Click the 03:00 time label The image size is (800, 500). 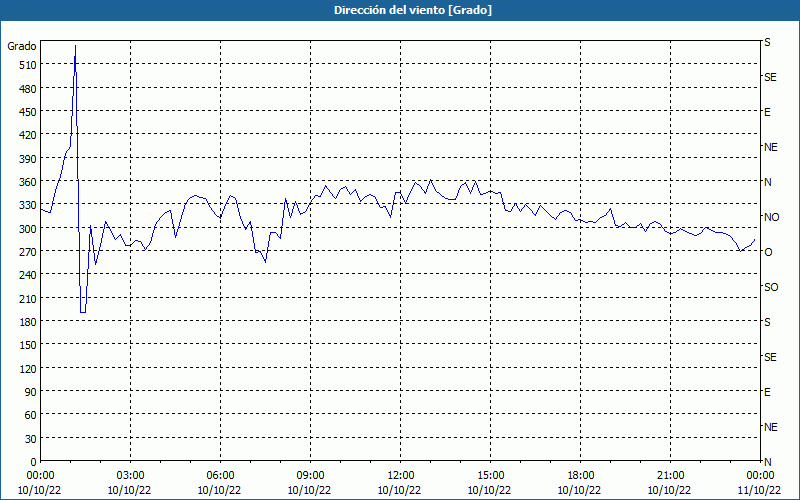point(130,476)
